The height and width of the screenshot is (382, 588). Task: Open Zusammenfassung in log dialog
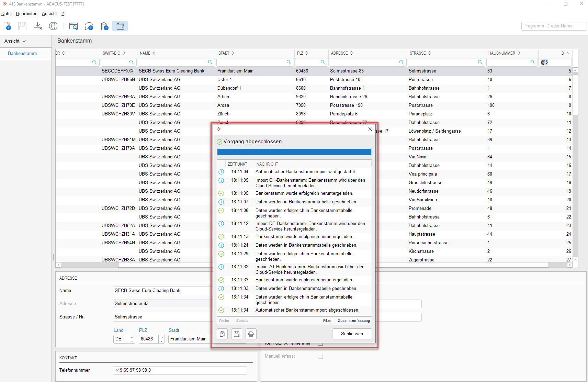tap(354, 321)
